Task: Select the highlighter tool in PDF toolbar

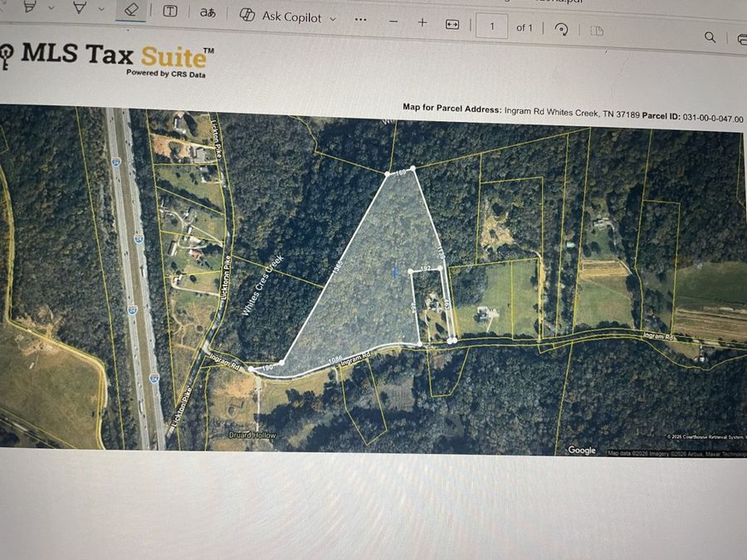Action: pos(30,6)
